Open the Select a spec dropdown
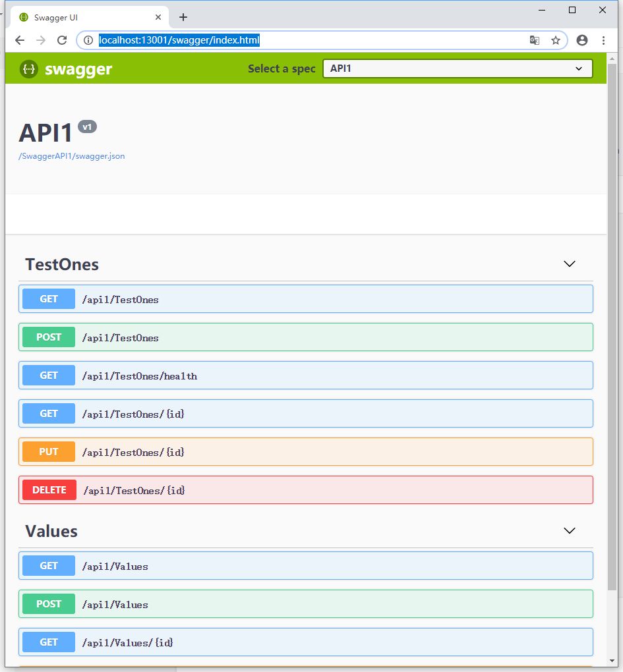The width and height of the screenshot is (623, 672). coord(458,69)
